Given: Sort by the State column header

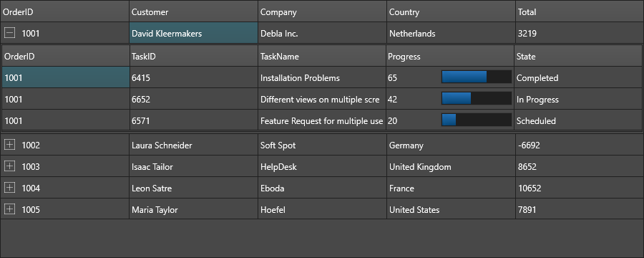Looking at the screenshot, I should 578,56.
